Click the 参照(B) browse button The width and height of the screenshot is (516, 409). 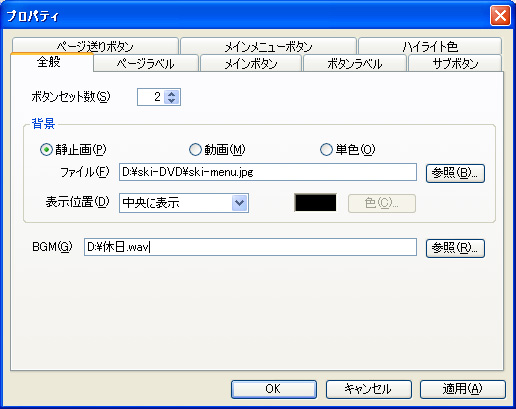455,173
